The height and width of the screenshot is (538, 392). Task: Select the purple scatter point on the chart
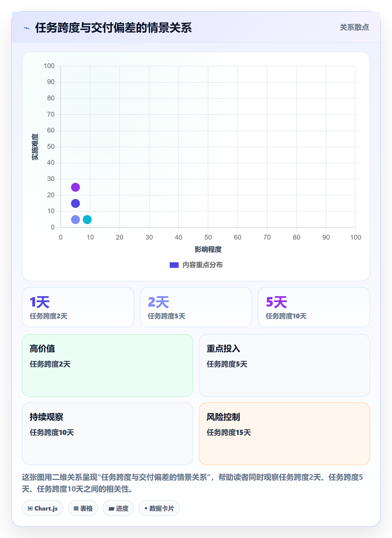[x=75, y=187]
